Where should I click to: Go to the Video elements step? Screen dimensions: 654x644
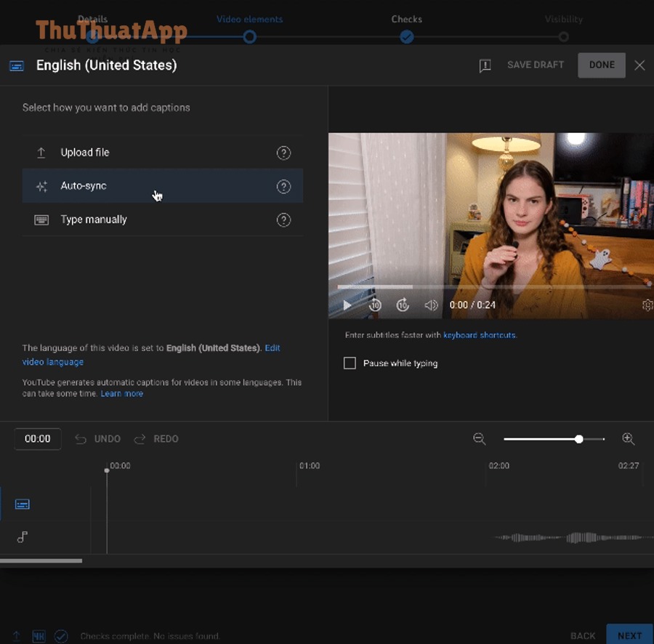pos(249,37)
